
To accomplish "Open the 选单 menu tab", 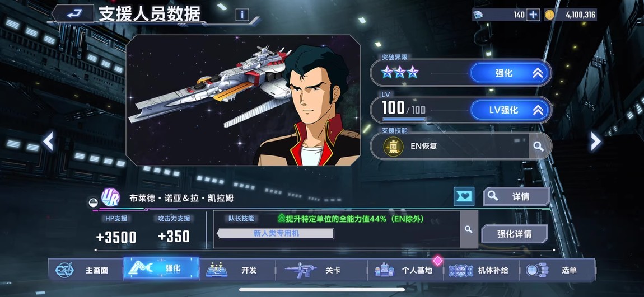I will (x=557, y=270).
